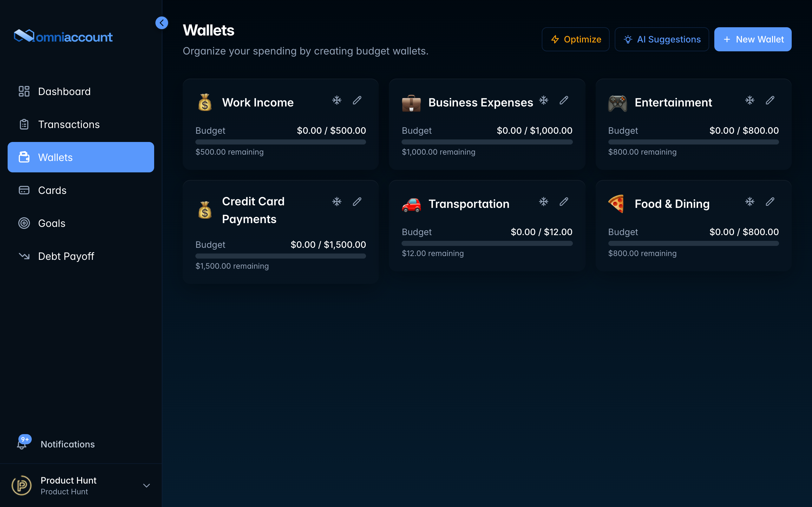Run the Optimize action
Screen dimensions: 812x507
(x=575, y=39)
